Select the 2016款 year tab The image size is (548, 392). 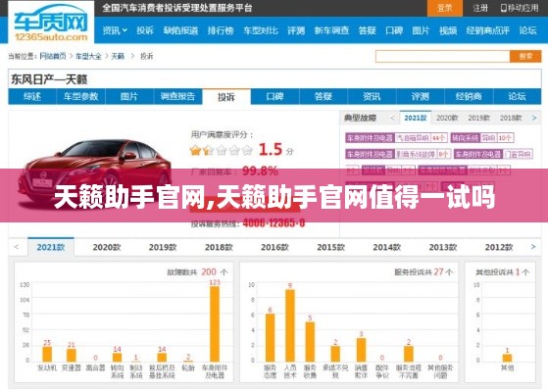[274, 247]
